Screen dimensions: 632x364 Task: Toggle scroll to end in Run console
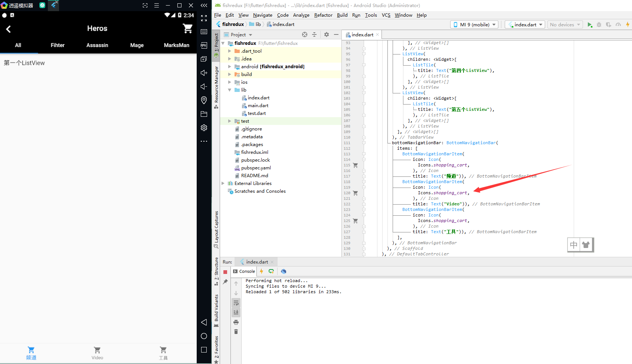(x=236, y=312)
